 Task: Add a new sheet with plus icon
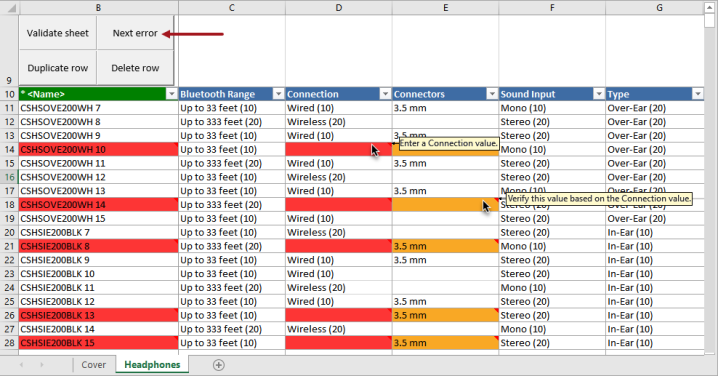(x=218, y=365)
